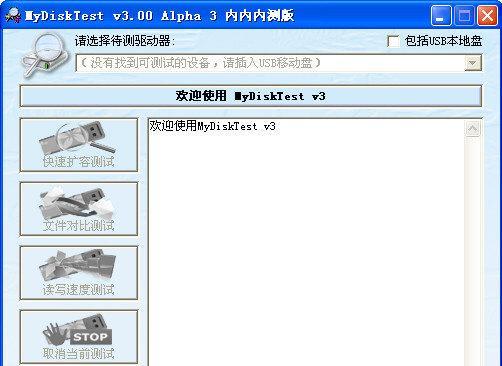Image resolution: width=502 pixels, height=366 pixels.
Task: Click the MyDiskTest title bar app icon
Action: pos(14,15)
